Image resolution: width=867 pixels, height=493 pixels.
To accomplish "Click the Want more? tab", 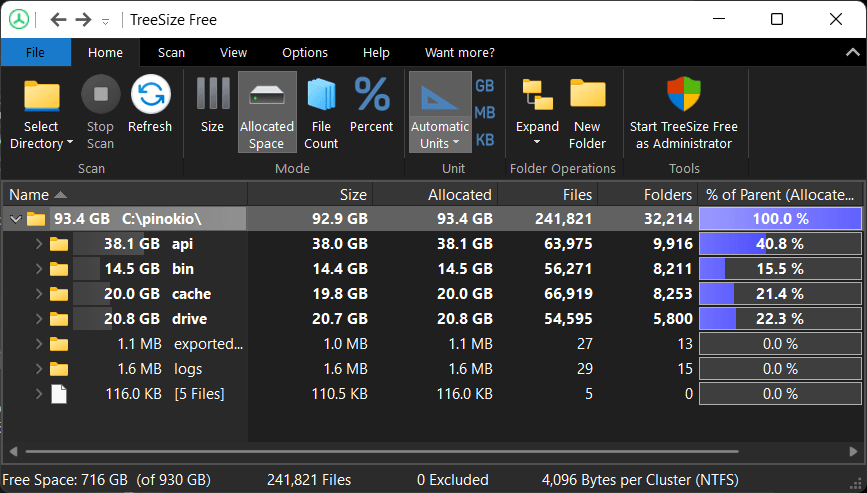I will 459,53.
